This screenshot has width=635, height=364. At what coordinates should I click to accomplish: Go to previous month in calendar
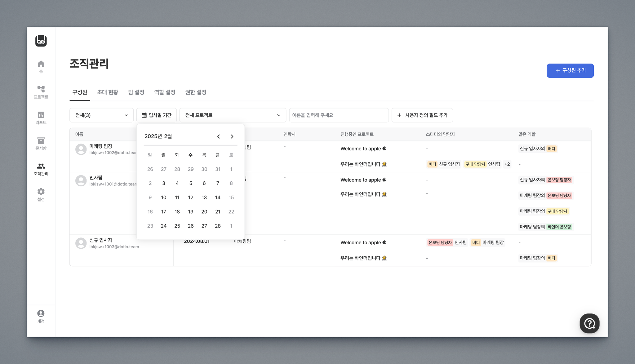pos(219,136)
